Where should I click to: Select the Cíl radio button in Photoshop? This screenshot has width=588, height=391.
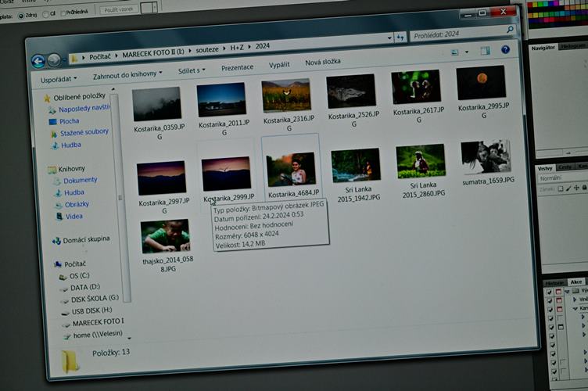(x=45, y=14)
